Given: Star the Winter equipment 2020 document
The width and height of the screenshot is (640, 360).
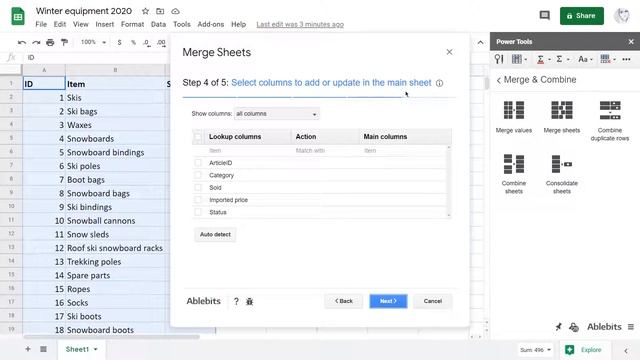Looking at the screenshot, I should [x=145, y=11].
